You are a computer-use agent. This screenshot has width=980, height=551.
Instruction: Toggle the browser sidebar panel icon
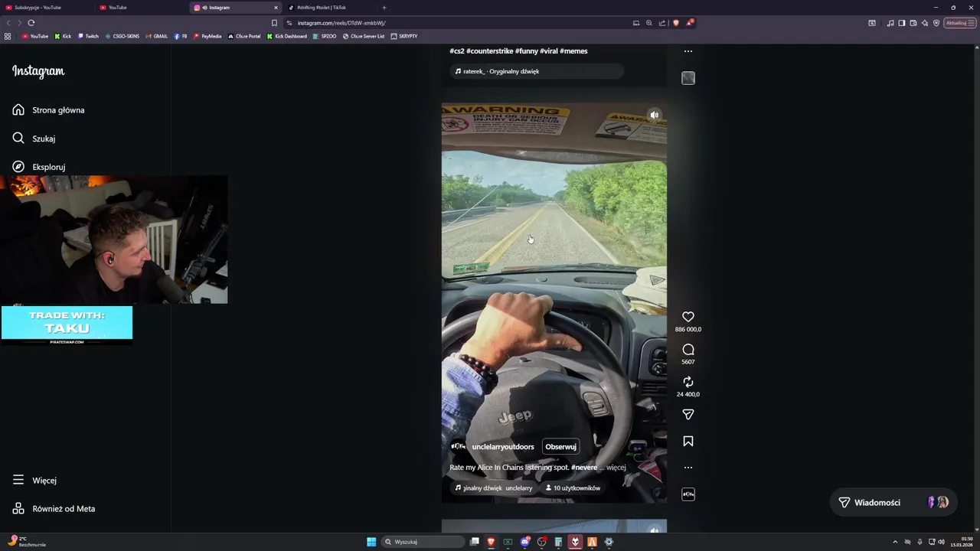pos(901,23)
